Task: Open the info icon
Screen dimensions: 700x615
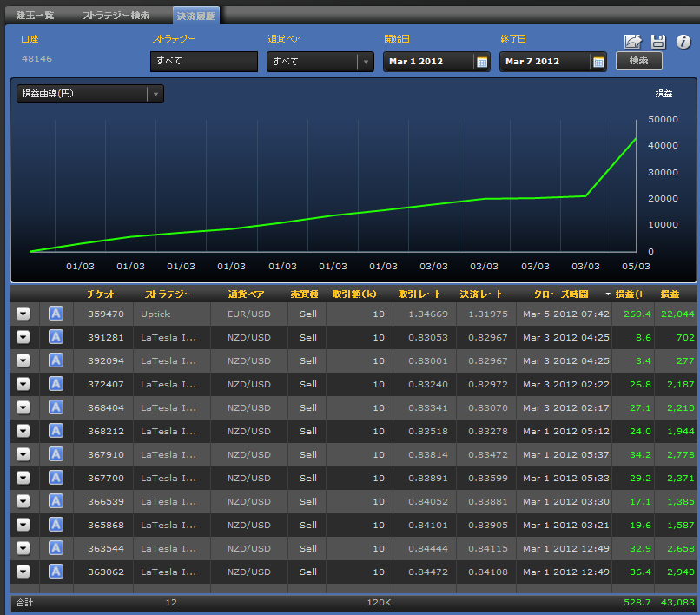Action: pyautogui.click(x=683, y=42)
